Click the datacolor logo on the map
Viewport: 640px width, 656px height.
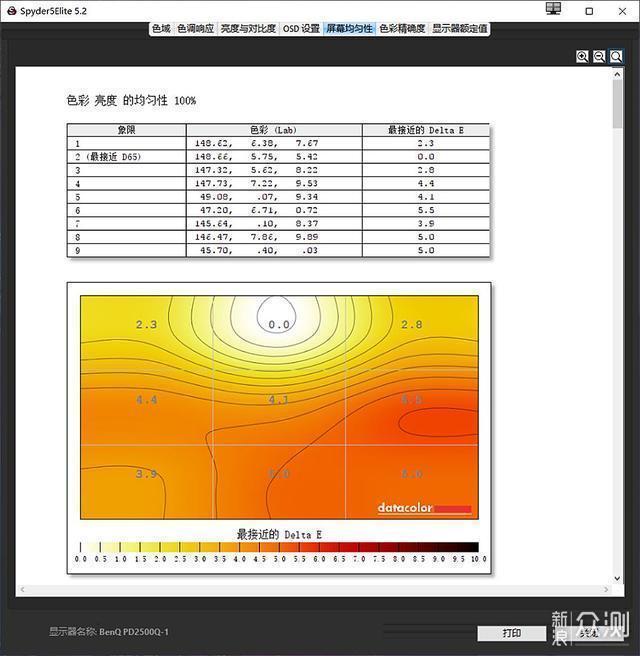click(424, 508)
